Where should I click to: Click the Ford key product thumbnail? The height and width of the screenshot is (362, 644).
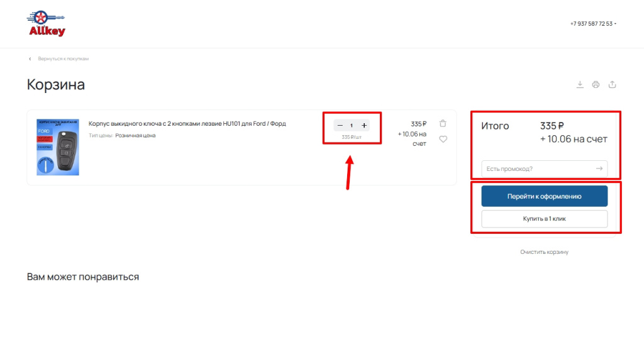click(57, 147)
